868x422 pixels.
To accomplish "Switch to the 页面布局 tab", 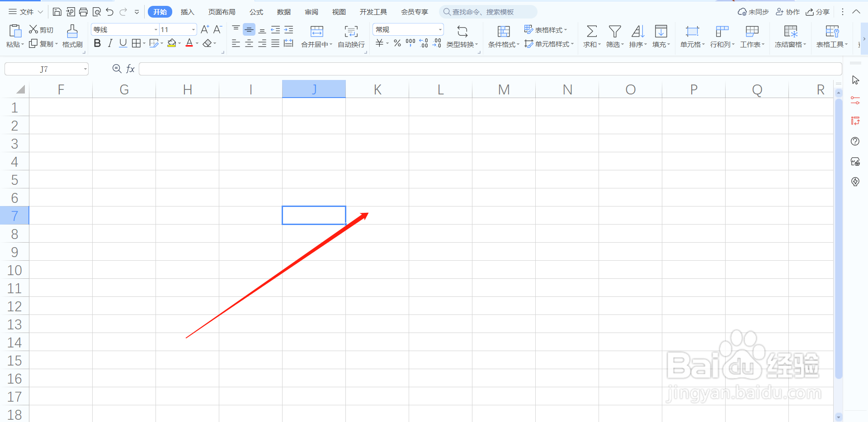I will (x=222, y=12).
